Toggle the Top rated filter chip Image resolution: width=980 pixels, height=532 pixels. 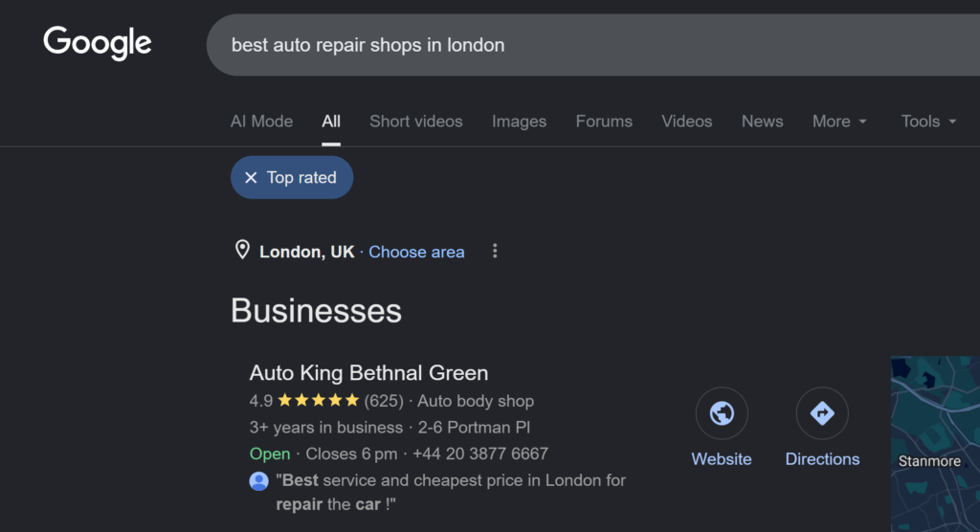(x=292, y=178)
